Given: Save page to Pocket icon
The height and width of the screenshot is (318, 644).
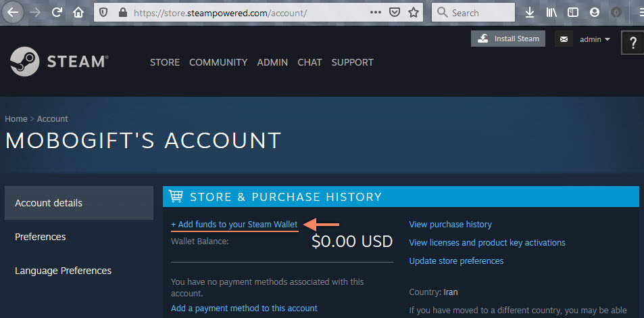Looking at the screenshot, I should pos(395,12).
